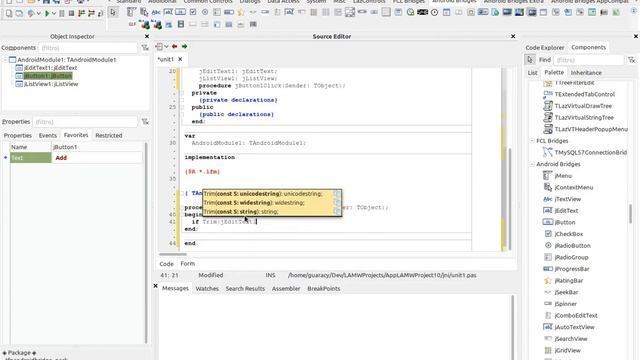640x360 pixels.
Task: Select the unit1 source tab
Action: [166, 59]
